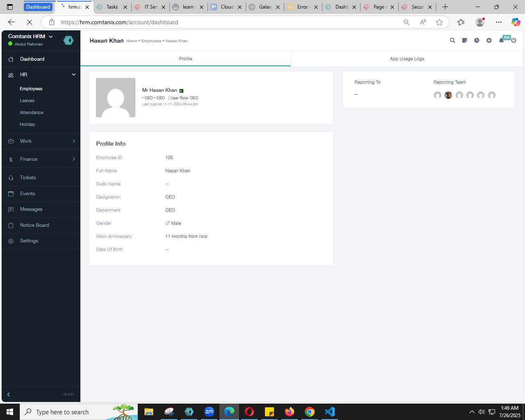Add page to favorites star icon

tap(439, 22)
